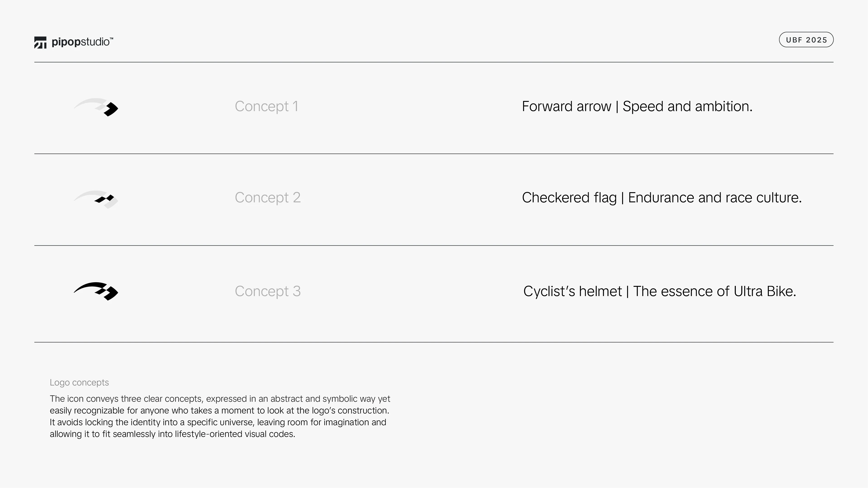
Task: Click the paragraph line starting "It avoids locking"
Action: point(218,422)
